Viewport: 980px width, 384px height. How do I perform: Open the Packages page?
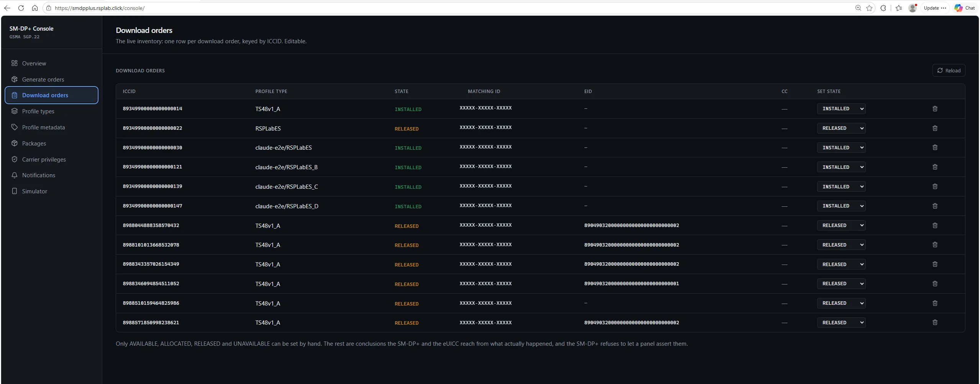tap(51, 143)
